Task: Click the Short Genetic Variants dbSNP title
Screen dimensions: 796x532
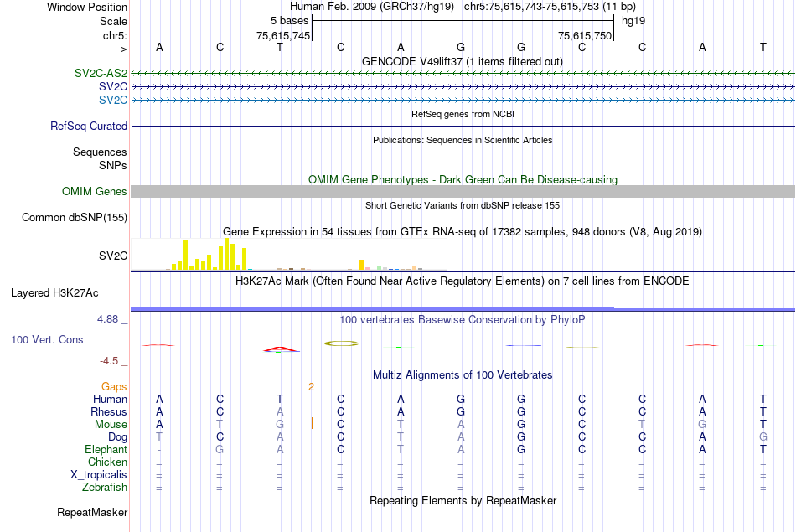Action: [x=462, y=205]
